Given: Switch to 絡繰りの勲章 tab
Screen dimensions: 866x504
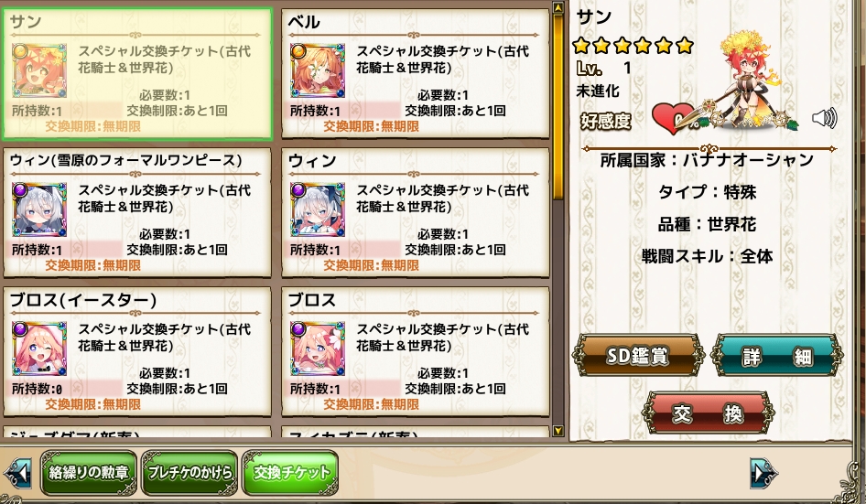Looking at the screenshot, I should tap(89, 473).
